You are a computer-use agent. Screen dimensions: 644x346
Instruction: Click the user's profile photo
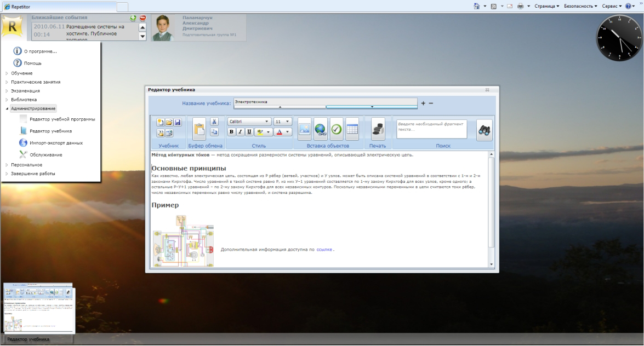click(x=163, y=28)
